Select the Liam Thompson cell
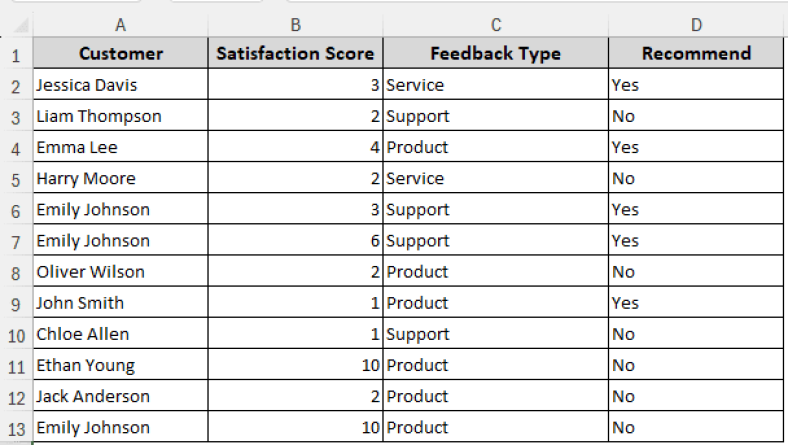 pyautogui.click(x=121, y=116)
